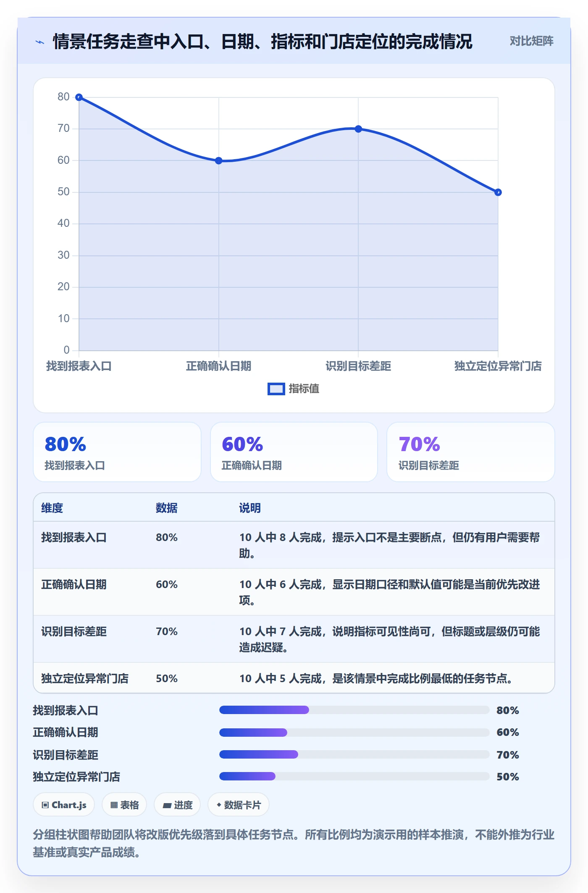The height and width of the screenshot is (893, 588).
Task: Click the 数据 table column header
Action: (167, 508)
